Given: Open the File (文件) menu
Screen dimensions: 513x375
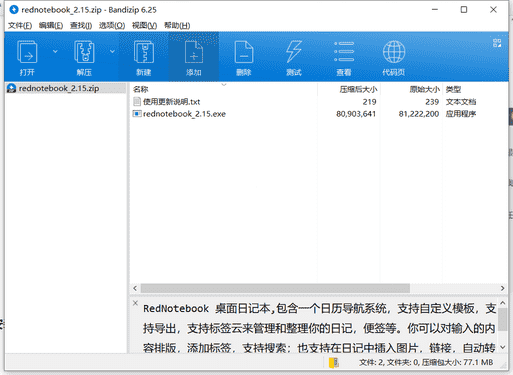Looking at the screenshot, I should pos(20,25).
